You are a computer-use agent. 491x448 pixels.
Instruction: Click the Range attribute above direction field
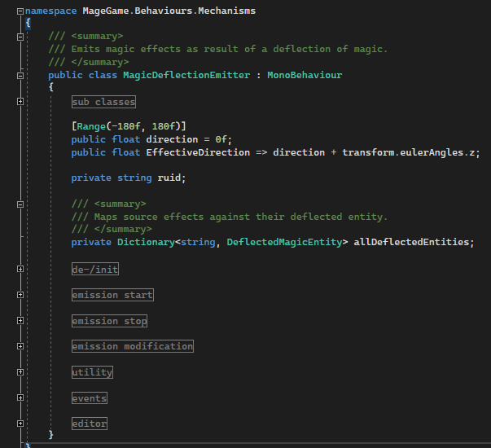click(x=91, y=126)
